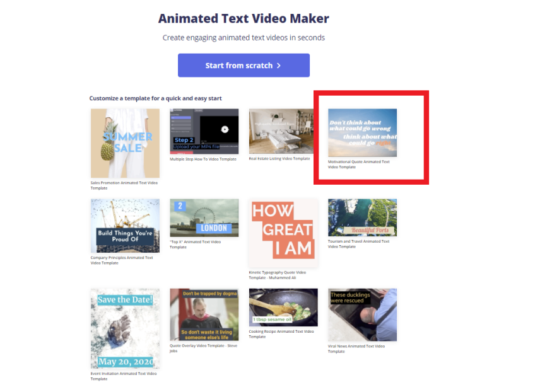Open the Steve Jobs quote overlay thumbnail
This screenshot has width=540, height=392.
[204, 314]
